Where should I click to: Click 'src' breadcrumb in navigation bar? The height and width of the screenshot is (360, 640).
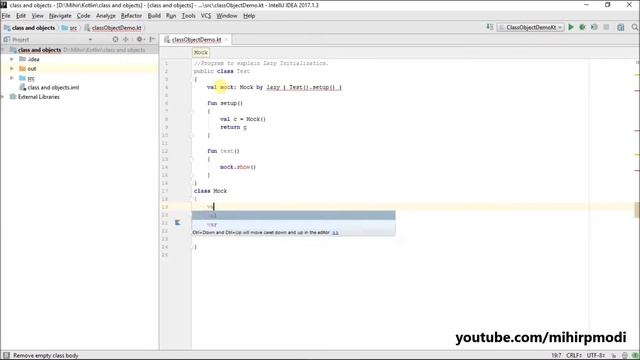tap(69, 28)
